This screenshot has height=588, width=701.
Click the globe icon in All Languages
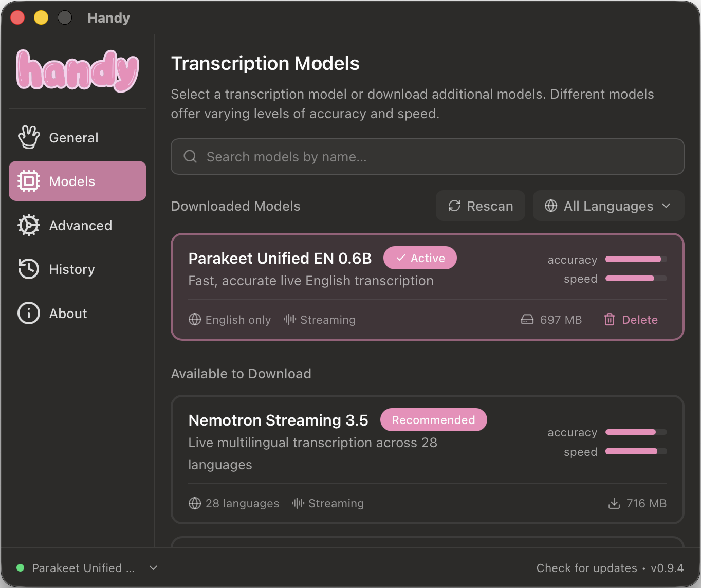[551, 206]
